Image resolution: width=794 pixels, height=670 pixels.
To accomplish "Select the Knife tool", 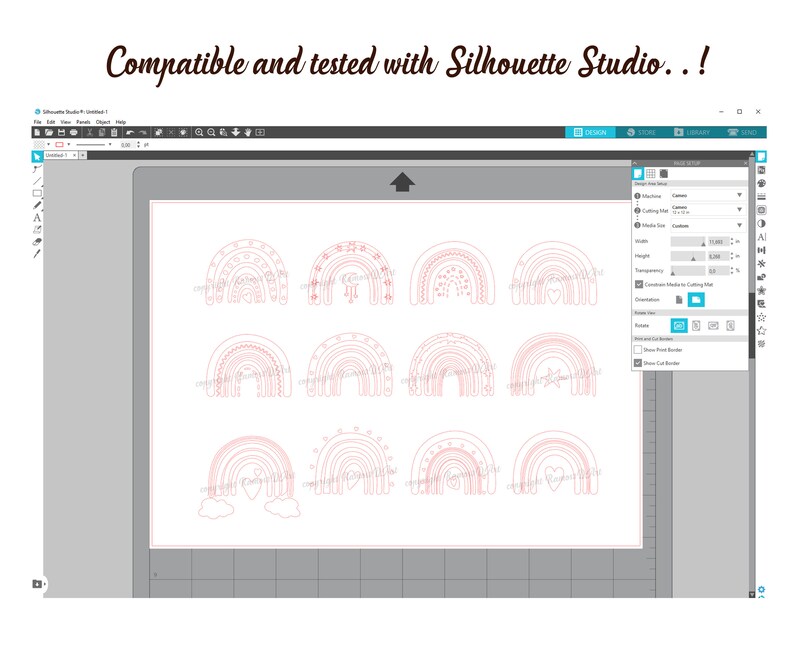I will 37,254.
